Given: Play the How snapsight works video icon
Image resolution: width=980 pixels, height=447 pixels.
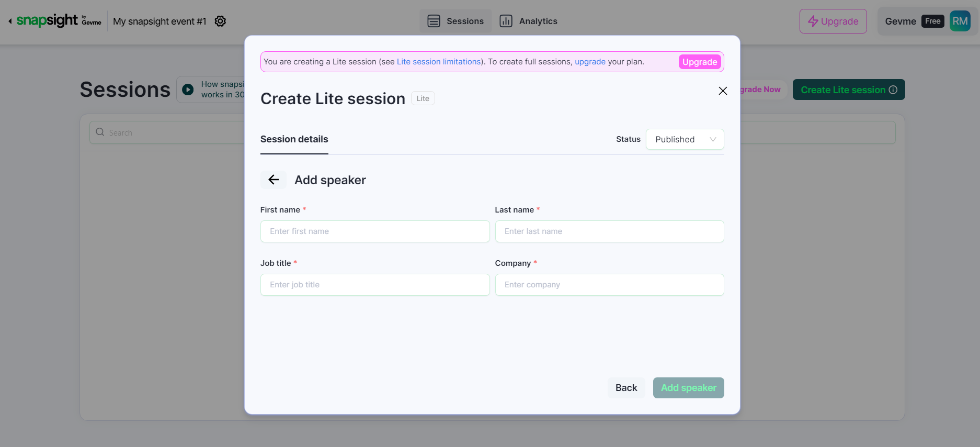Looking at the screenshot, I should pos(188,90).
